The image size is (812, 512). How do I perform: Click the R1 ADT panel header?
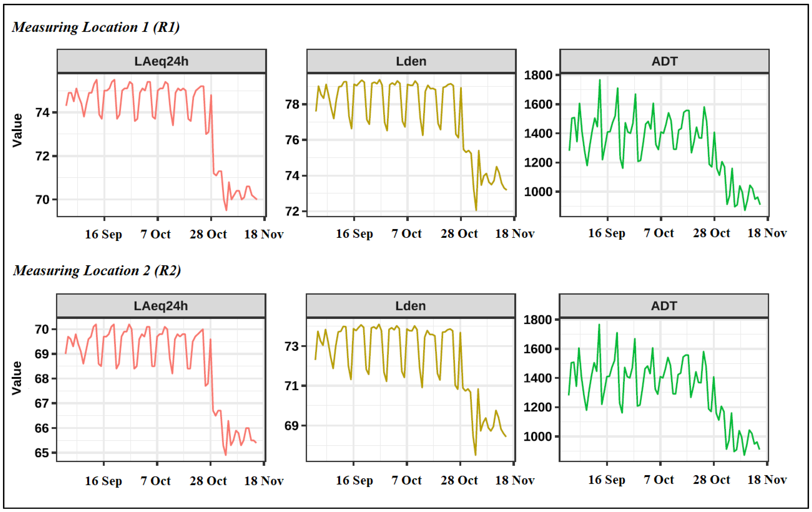coord(664,61)
